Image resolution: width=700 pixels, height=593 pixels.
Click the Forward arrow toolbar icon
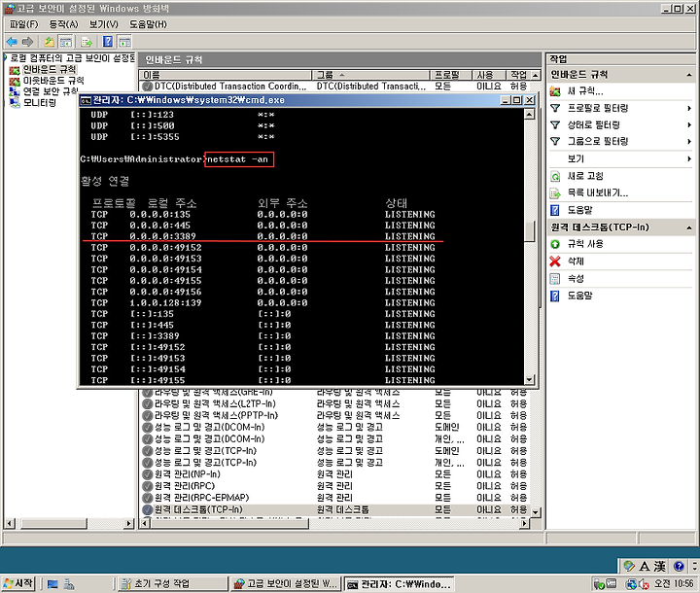point(27,42)
